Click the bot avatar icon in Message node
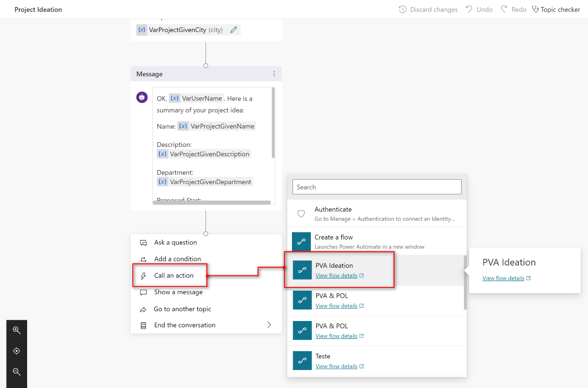This screenshot has height=388, width=588. pos(142,97)
